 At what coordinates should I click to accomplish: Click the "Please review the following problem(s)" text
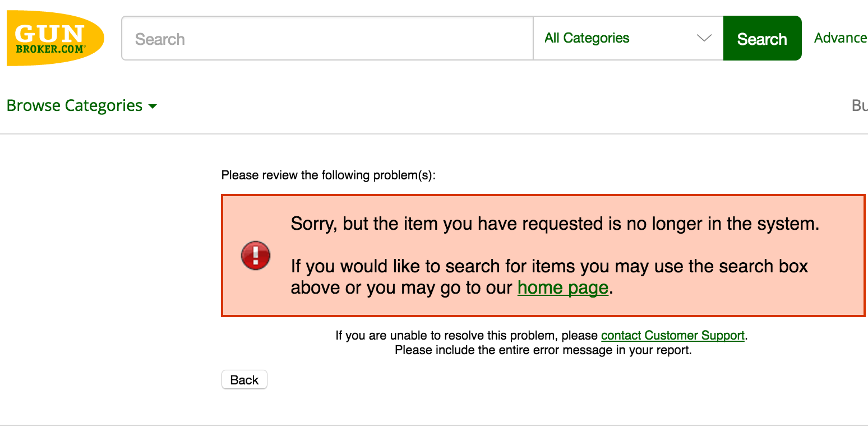pos(328,175)
